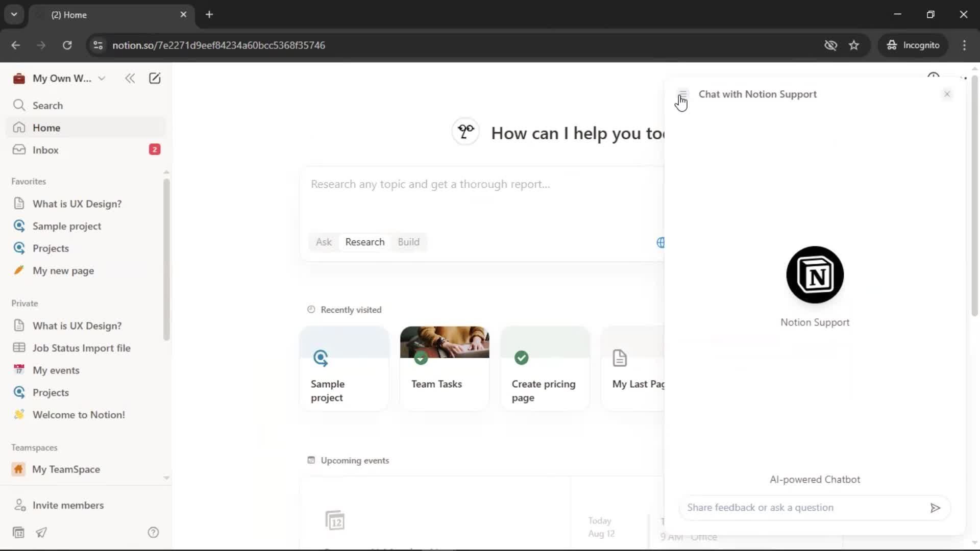Click the Notion AI face avatar icon
The width and height of the screenshot is (980, 551).
(x=465, y=132)
